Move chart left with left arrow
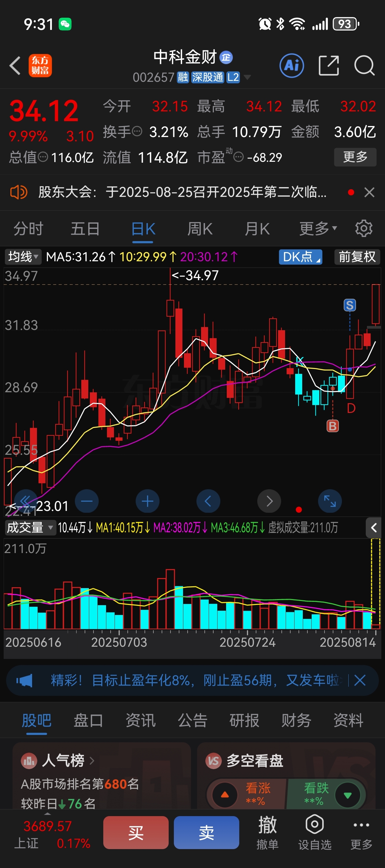Viewport: 385px width, 868px height. tap(208, 501)
